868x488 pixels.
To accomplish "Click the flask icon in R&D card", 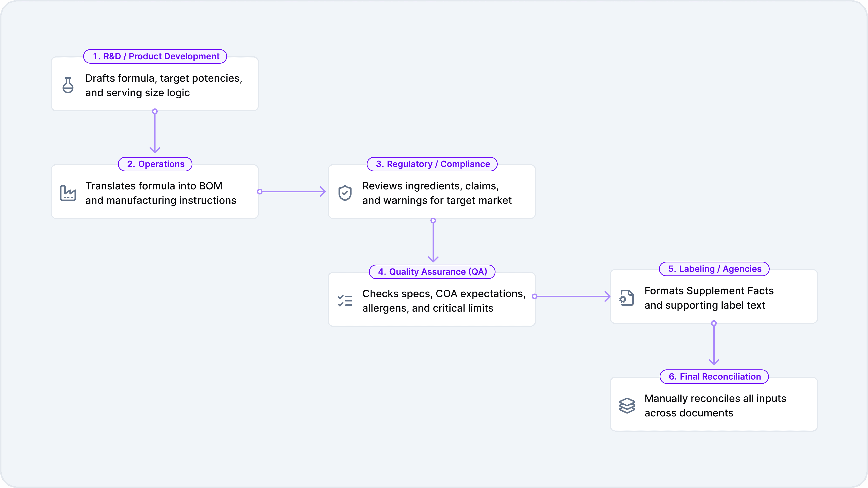I will pos(68,85).
